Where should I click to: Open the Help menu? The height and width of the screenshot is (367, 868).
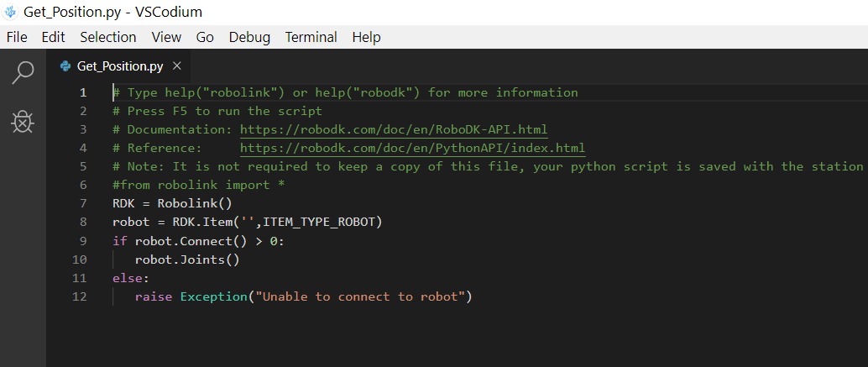(x=366, y=37)
